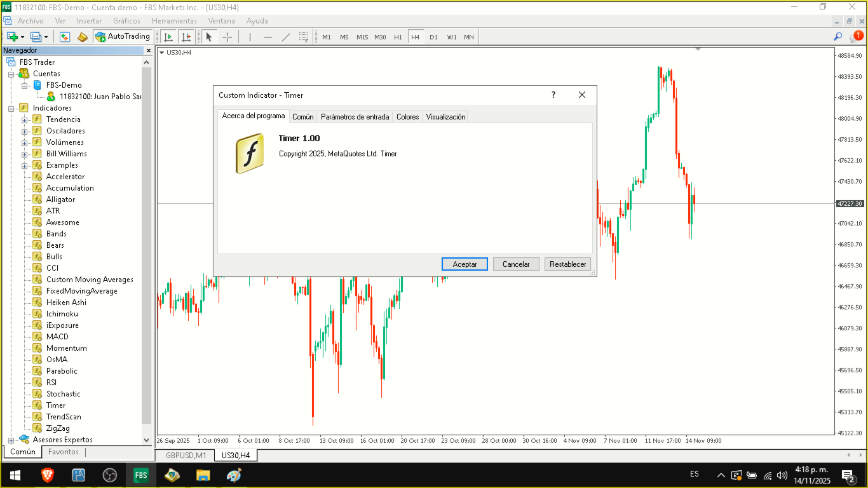Click the Cancelar button

(x=516, y=264)
